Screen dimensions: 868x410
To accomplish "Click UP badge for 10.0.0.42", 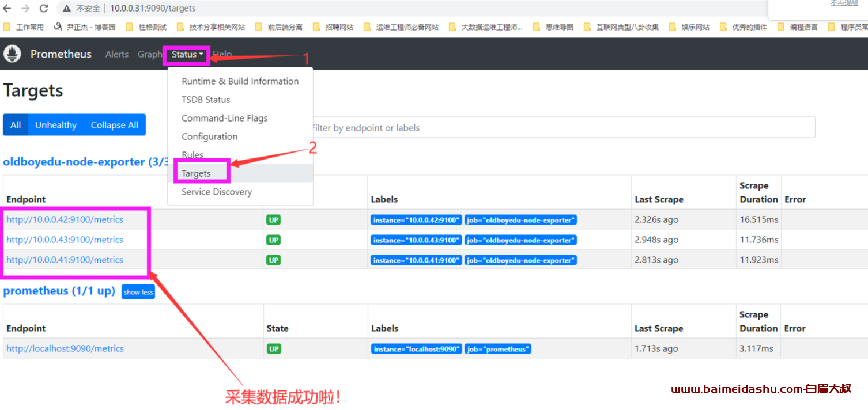I will point(274,220).
